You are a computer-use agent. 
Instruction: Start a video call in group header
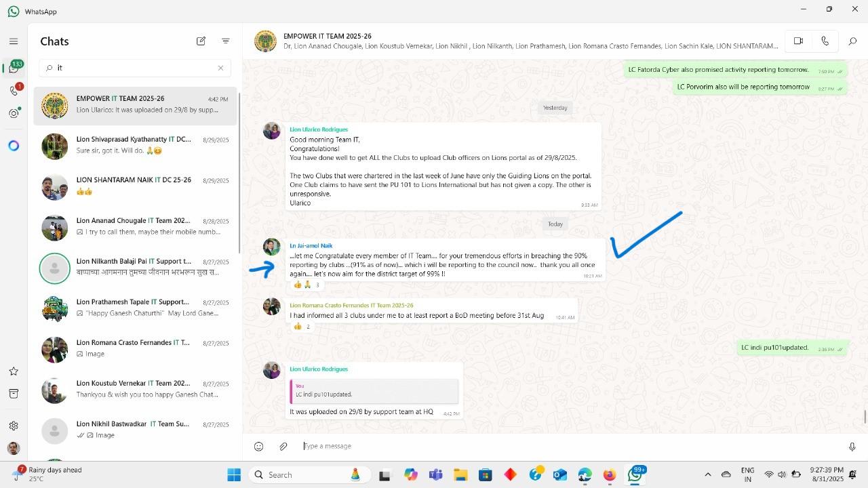point(798,41)
